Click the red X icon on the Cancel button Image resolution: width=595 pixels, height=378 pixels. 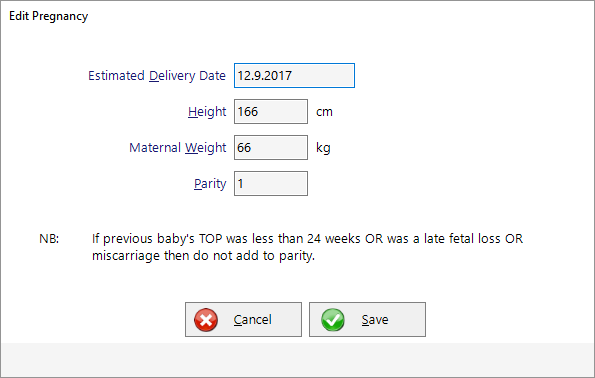(206, 320)
